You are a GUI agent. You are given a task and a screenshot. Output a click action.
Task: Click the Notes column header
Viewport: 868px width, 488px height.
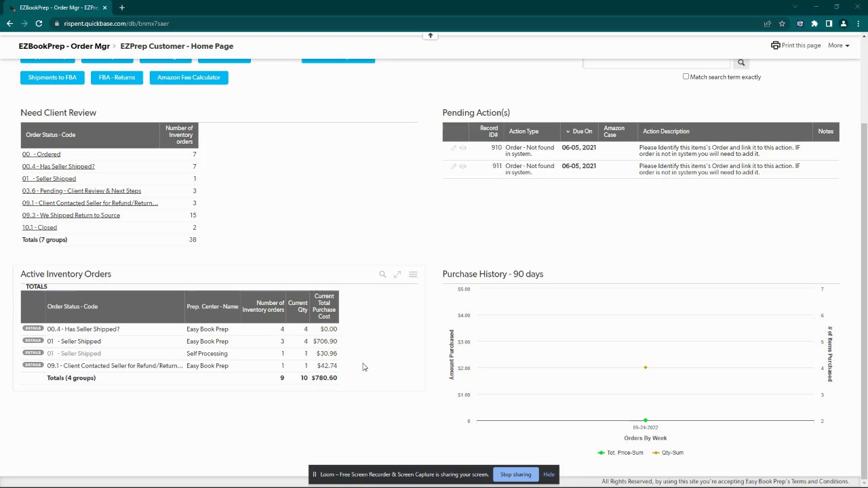826,131
